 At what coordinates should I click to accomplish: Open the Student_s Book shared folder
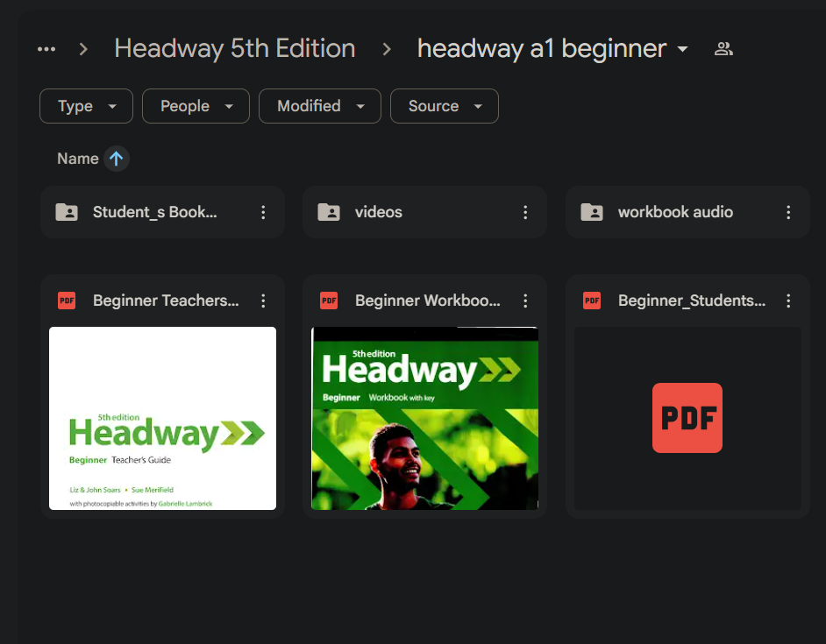[x=162, y=212]
